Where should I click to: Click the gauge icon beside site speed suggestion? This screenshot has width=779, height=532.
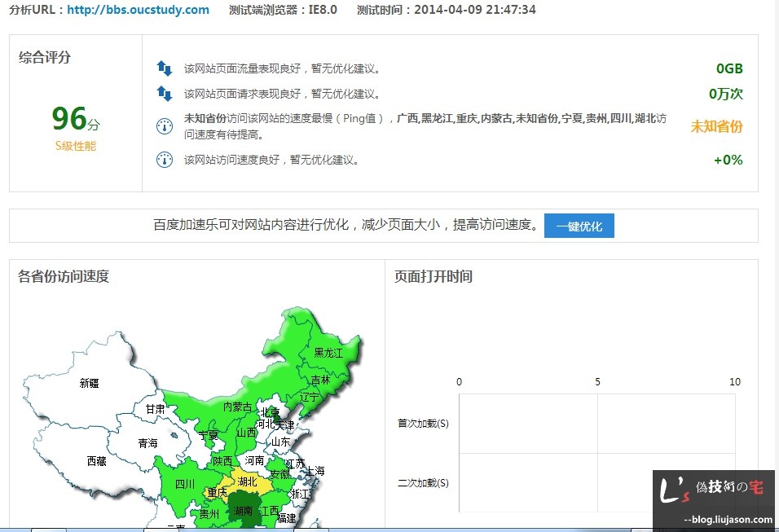(165, 160)
